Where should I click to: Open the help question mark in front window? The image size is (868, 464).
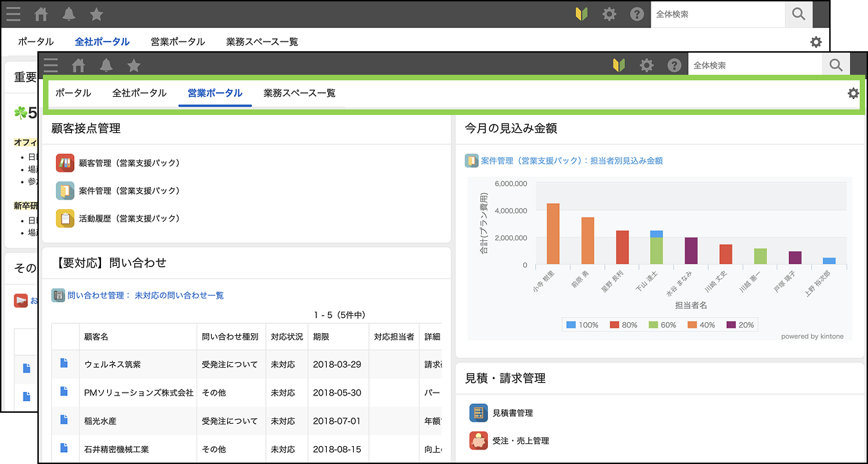point(674,66)
